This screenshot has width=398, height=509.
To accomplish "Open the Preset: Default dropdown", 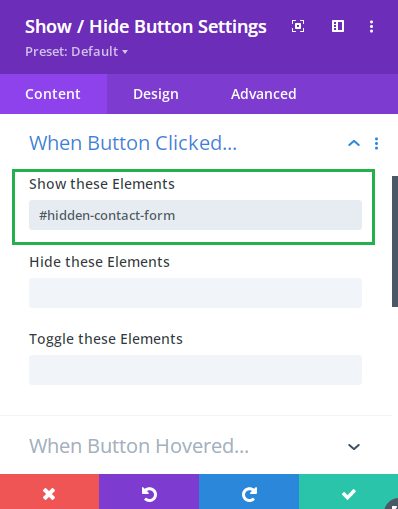I will coord(77,52).
